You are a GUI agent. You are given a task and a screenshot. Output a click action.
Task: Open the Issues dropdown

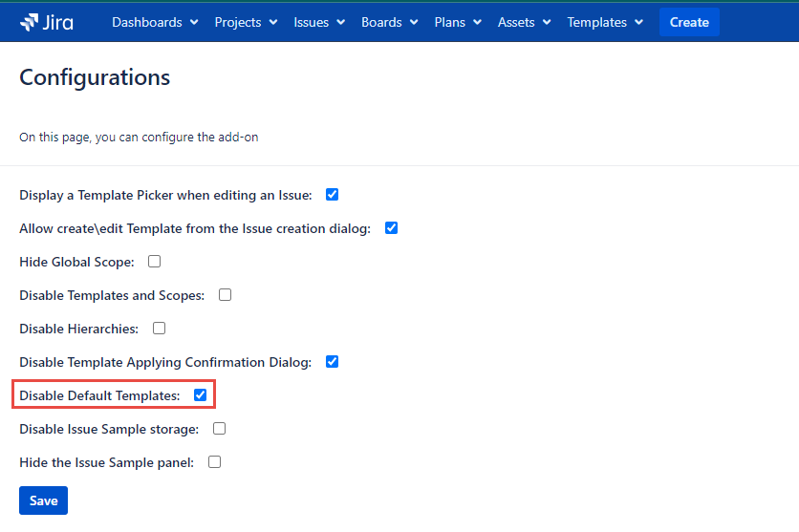click(319, 22)
